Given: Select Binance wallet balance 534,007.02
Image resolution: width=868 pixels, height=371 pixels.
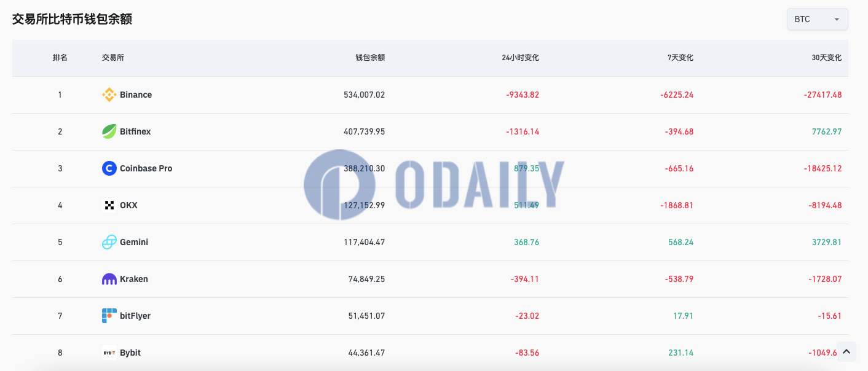Looking at the screenshot, I should pyautogui.click(x=364, y=95).
